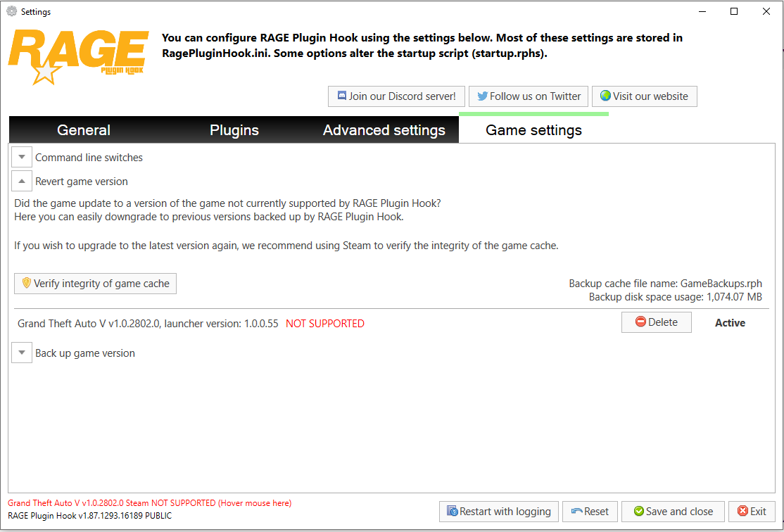Click Save and close button

673,512
